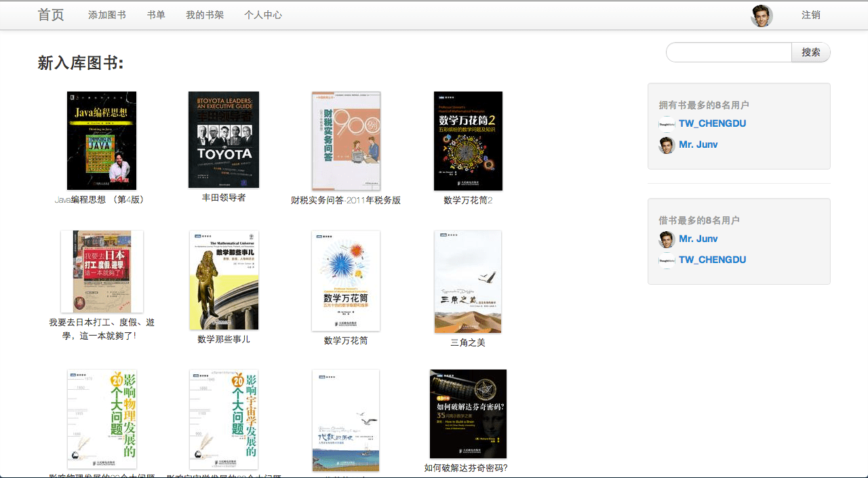Open the 影响宇宙学发展的 book cover
This screenshot has height=478, width=868.
click(x=224, y=419)
